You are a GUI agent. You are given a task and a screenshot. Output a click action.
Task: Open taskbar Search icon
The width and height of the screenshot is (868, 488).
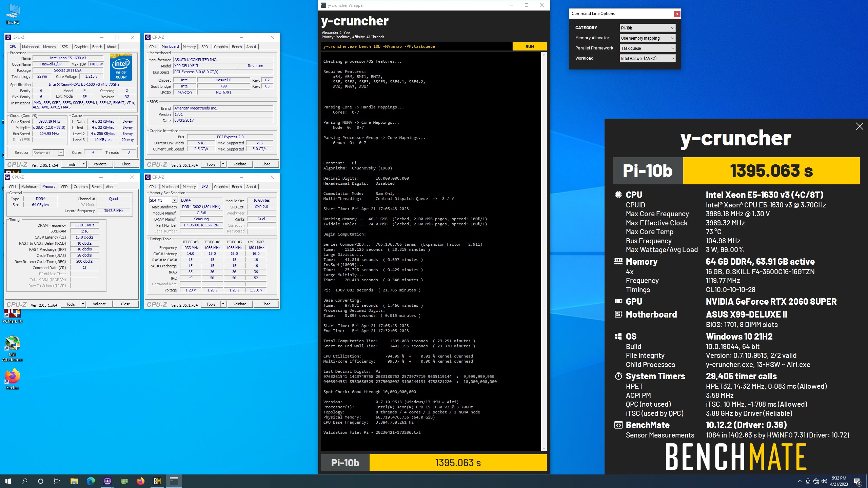(x=24, y=481)
